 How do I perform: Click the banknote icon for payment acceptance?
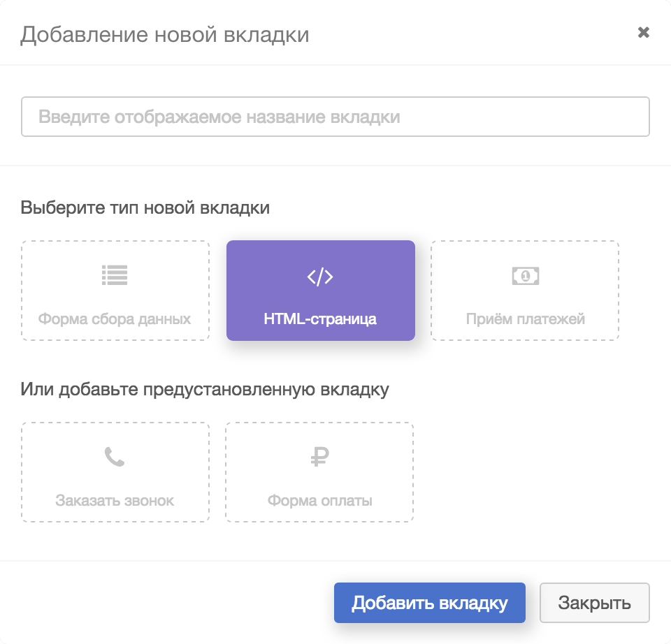pyautogui.click(x=525, y=276)
